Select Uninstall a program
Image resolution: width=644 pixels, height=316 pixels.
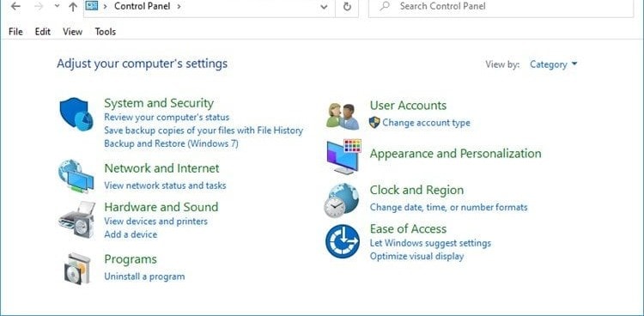coord(144,276)
